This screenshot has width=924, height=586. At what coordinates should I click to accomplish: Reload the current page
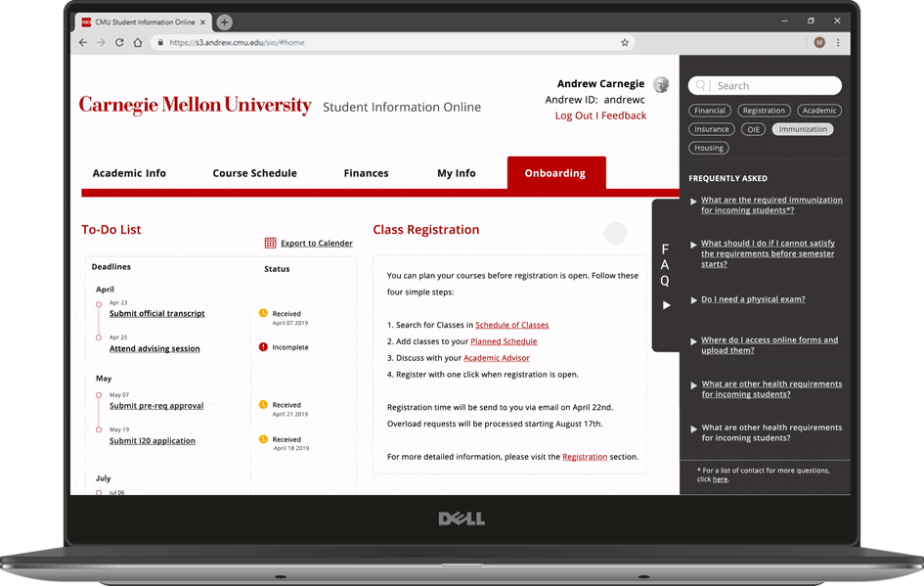click(x=119, y=42)
